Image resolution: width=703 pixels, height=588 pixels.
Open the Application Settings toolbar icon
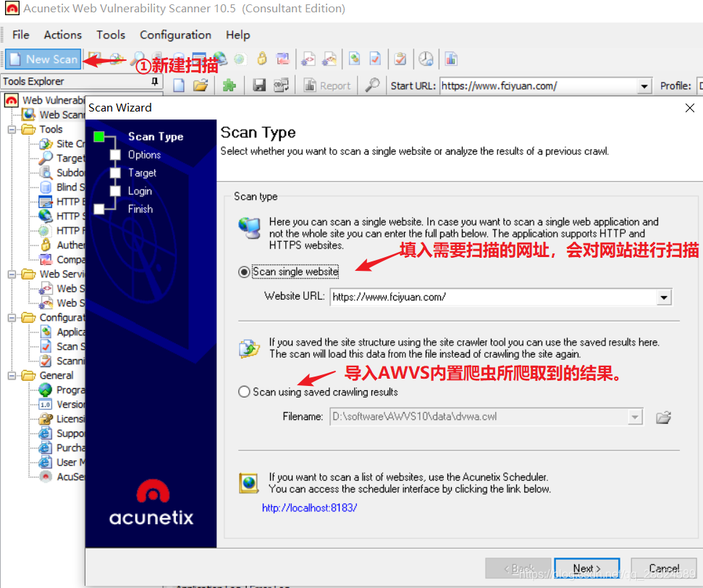[355, 59]
